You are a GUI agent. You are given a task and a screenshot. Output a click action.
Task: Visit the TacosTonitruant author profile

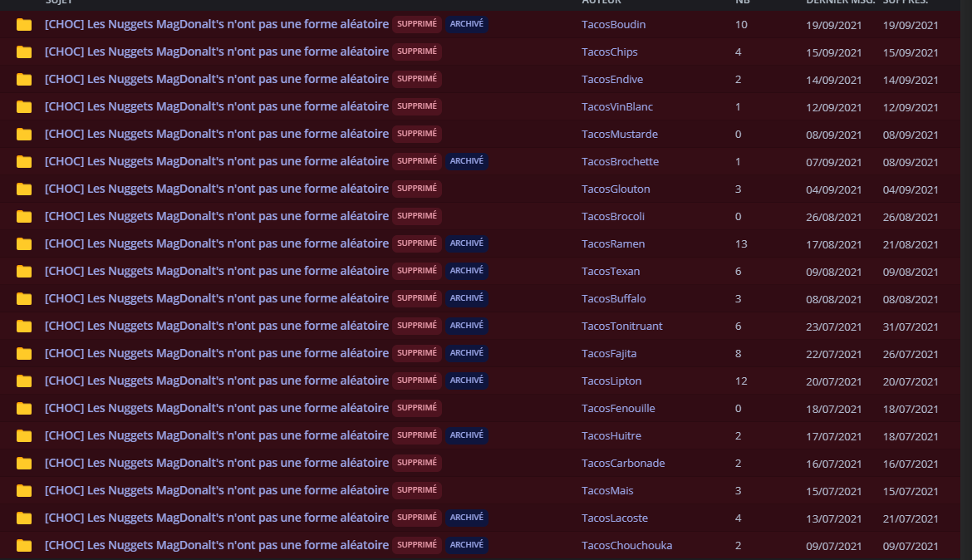click(x=621, y=327)
